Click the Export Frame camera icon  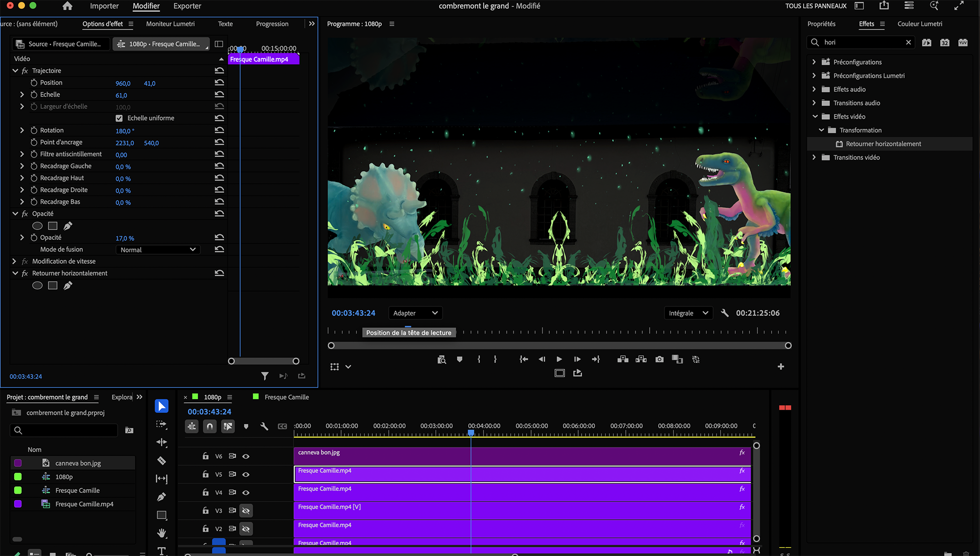(x=660, y=359)
